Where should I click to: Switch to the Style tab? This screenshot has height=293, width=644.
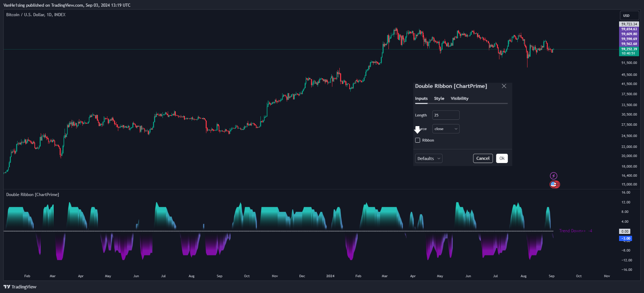click(439, 98)
